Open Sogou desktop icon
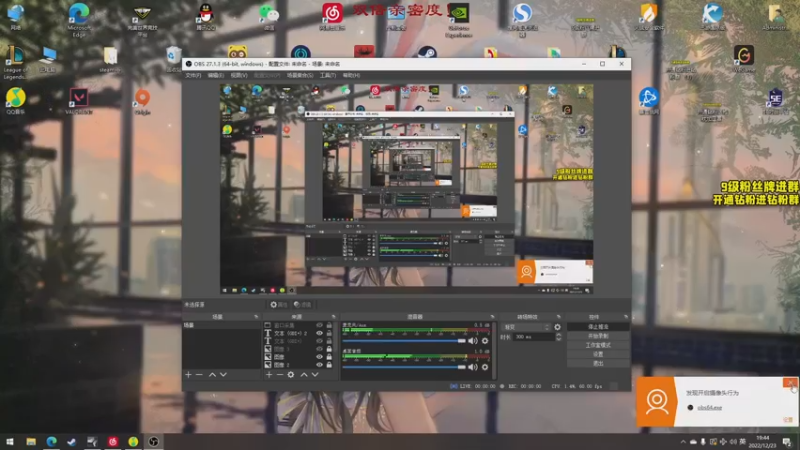 [522, 20]
